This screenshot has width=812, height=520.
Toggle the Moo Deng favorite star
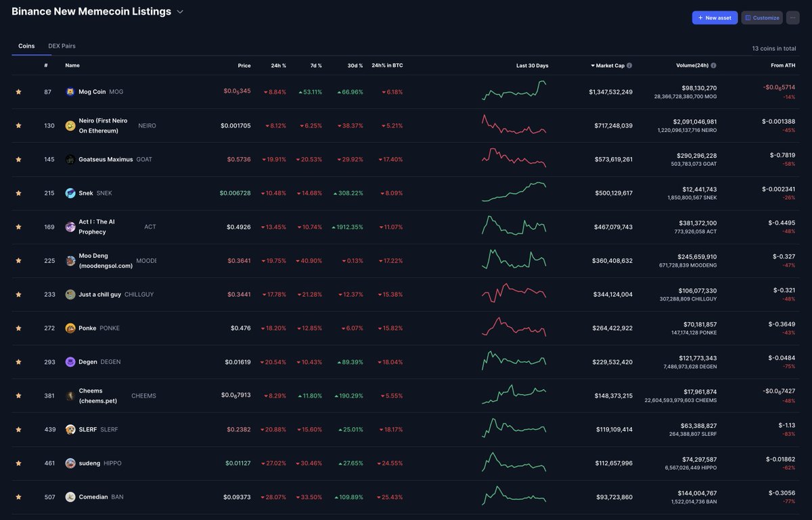coord(18,261)
